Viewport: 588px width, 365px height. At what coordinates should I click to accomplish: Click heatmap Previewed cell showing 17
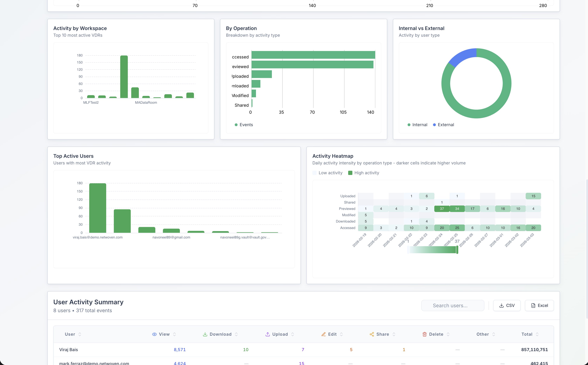tap(472, 209)
